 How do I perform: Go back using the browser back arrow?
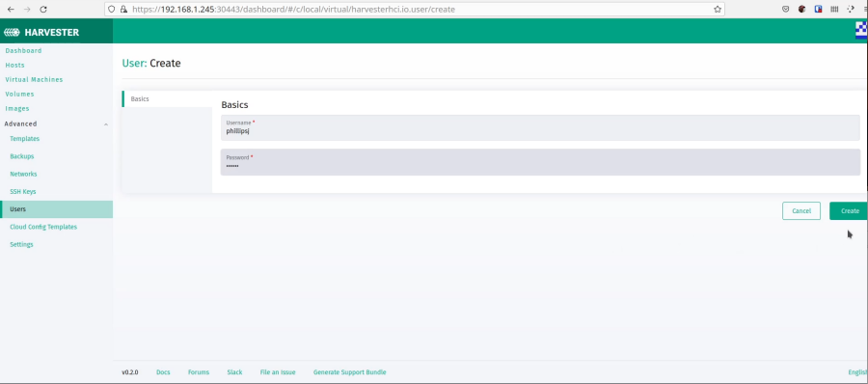click(x=10, y=10)
